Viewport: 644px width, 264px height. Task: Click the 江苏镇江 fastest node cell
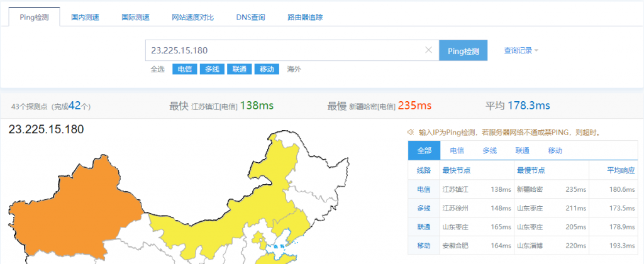pos(455,189)
